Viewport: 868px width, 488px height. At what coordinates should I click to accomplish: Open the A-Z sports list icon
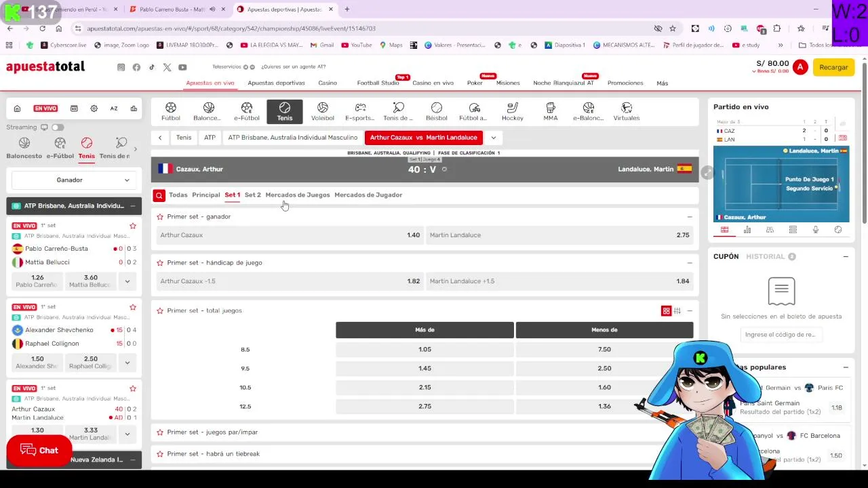click(x=114, y=108)
